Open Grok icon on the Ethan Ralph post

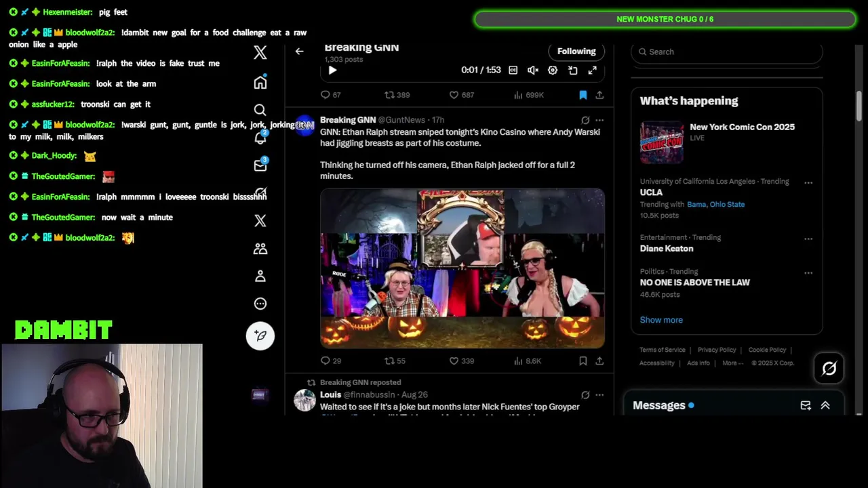[585, 120]
